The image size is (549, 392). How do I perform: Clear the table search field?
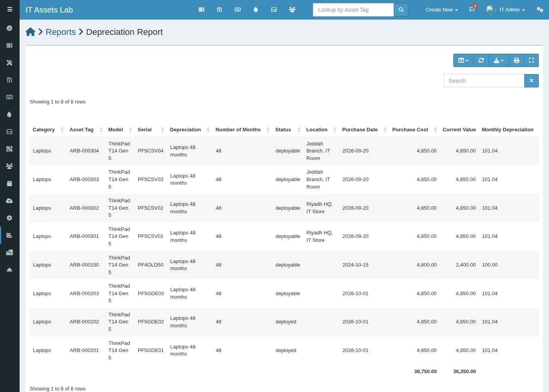pos(531,81)
